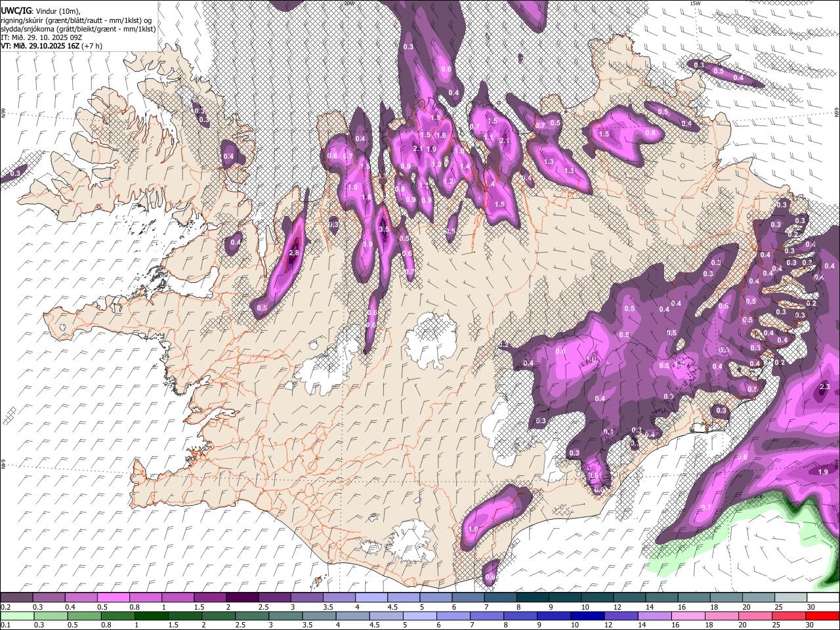Select the deep blue 10 rain legend swatch
Image resolution: width=840 pixels, height=630 pixels.
pos(587,616)
